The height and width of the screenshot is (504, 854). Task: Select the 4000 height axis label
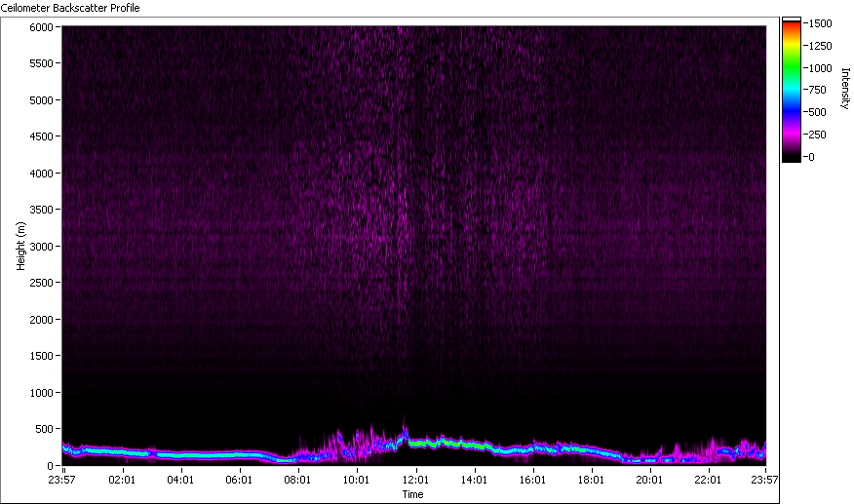pyautogui.click(x=41, y=174)
